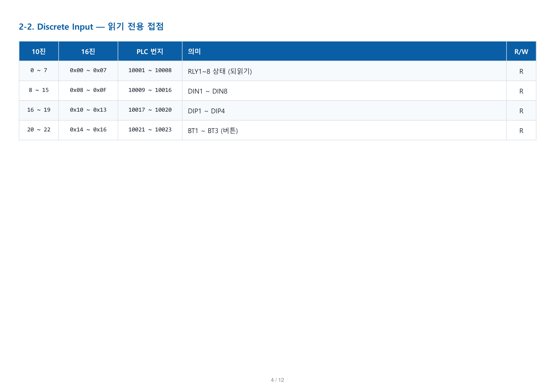Viewport: 555px width, 392px height.
Task: Select the PLC address '10021 ~ 10023'
Action: tap(150, 130)
